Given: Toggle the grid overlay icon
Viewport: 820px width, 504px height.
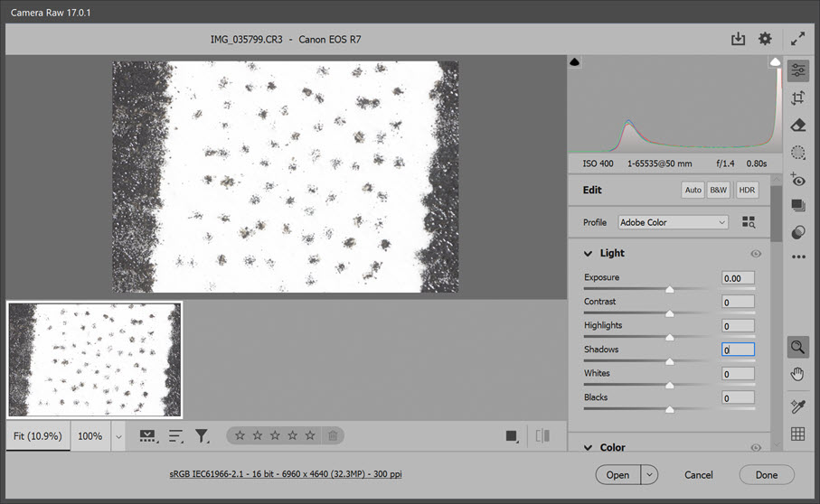Looking at the screenshot, I should click(798, 434).
